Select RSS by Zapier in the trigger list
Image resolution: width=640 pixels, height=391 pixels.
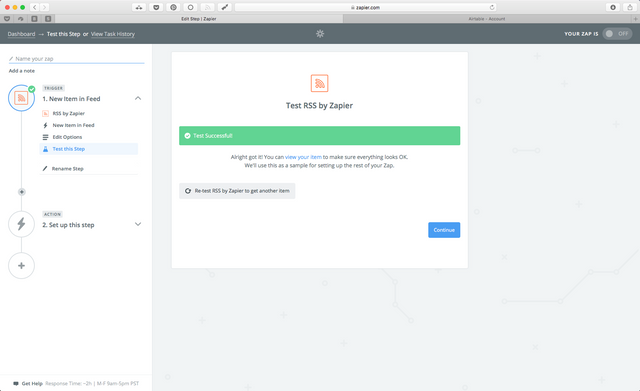[x=69, y=113]
